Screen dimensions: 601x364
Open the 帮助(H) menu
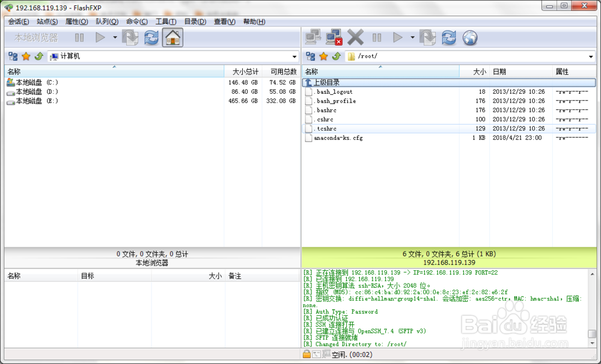click(x=254, y=22)
